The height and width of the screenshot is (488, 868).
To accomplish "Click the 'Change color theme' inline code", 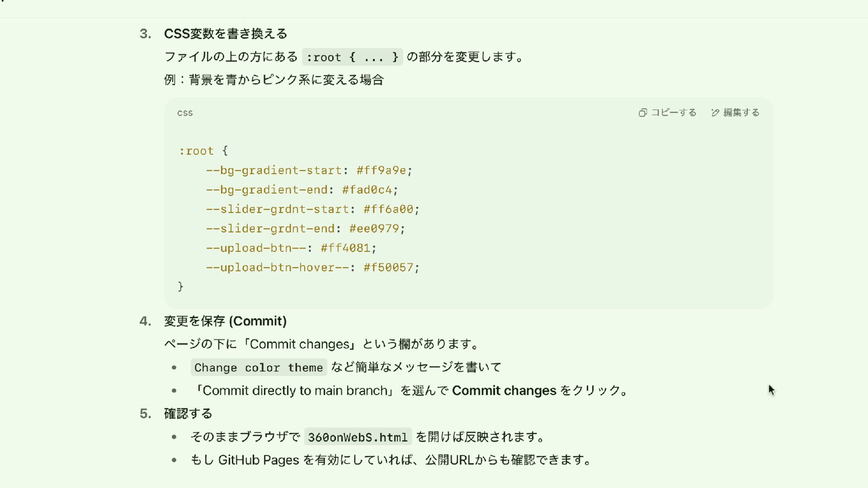I will [259, 367].
